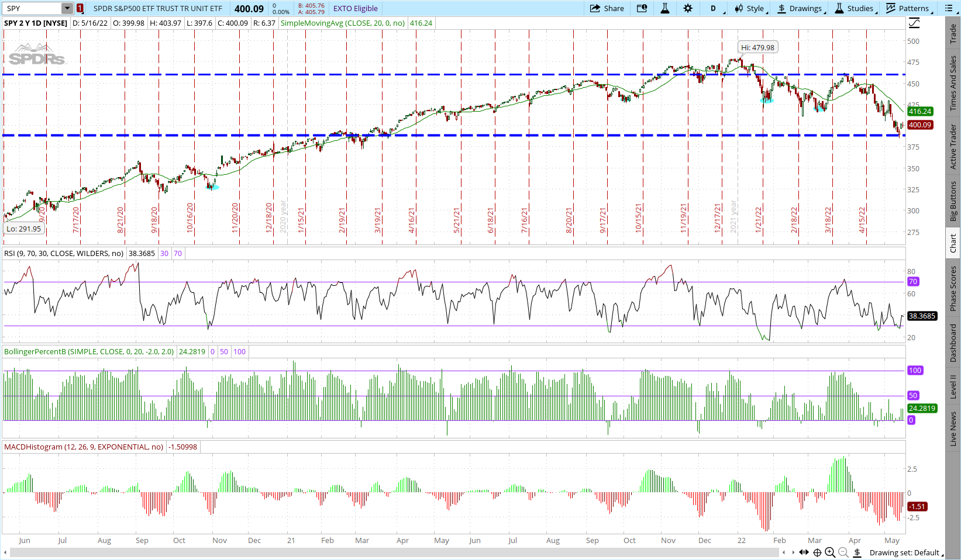Expand the Style dropdown menu
Image resolution: width=961 pixels, height=560 pixels.
coord(749,8)
